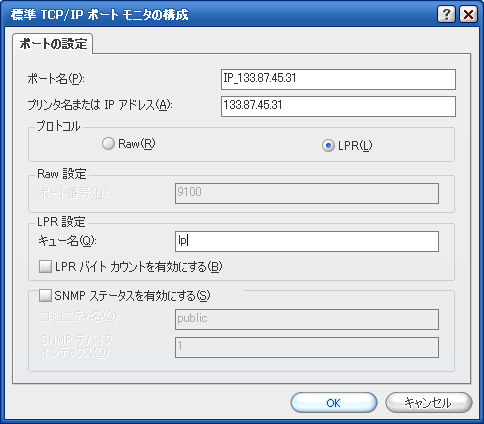Click the コミュニティ名 field showing public

[x=307, y=319]
